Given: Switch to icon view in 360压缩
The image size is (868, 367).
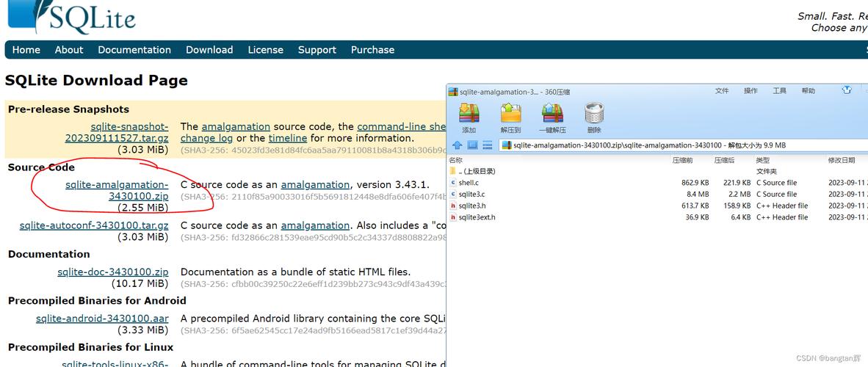Looking at the screenshot, I should (x=472, y=145).
